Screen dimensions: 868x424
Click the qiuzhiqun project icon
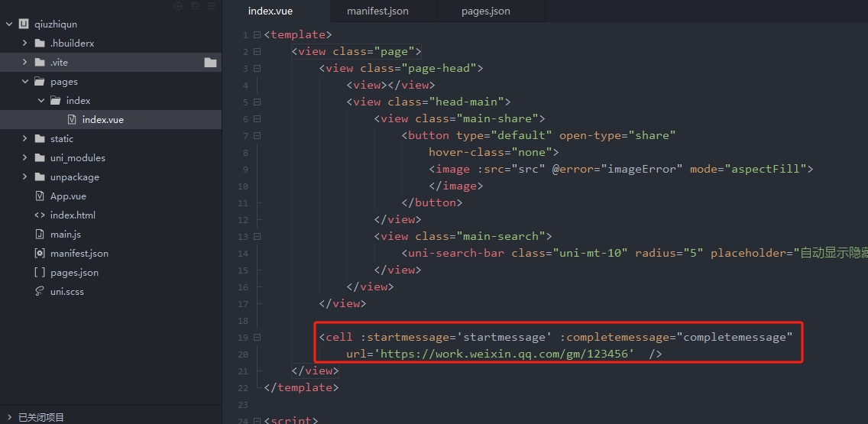[x=23, y=24]
